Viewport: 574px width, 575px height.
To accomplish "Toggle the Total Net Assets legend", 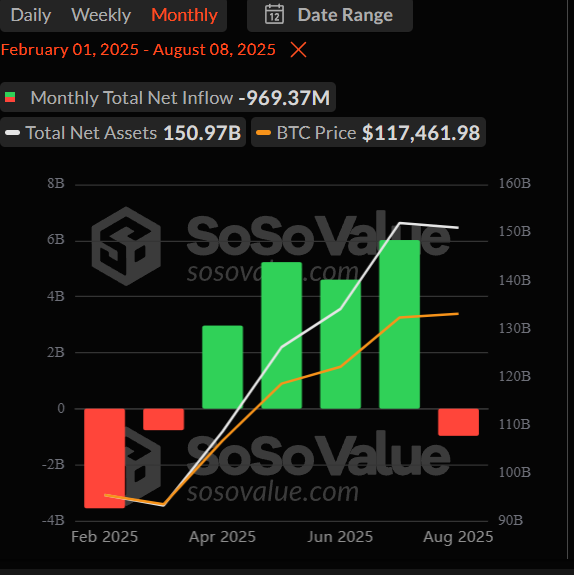I will click(x=123, y=132).
